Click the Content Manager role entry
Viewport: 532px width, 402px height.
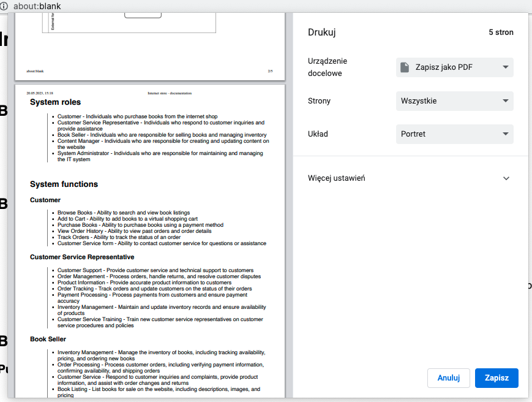(x=163, y=144)
